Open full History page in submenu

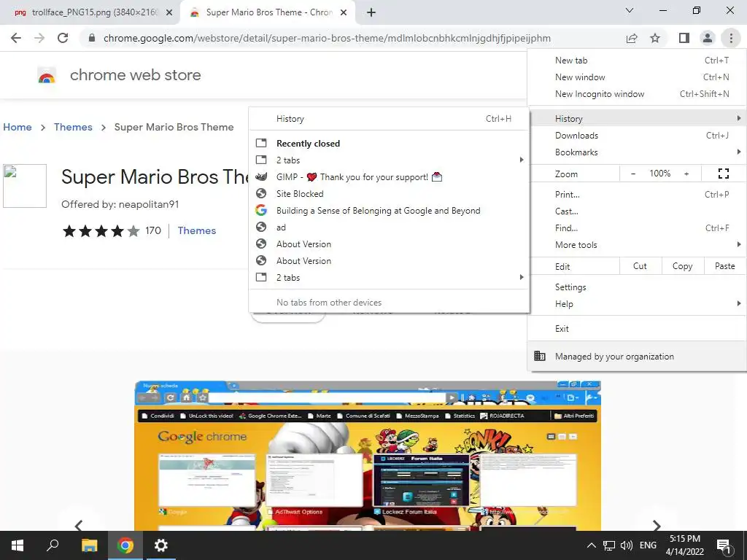389,119
